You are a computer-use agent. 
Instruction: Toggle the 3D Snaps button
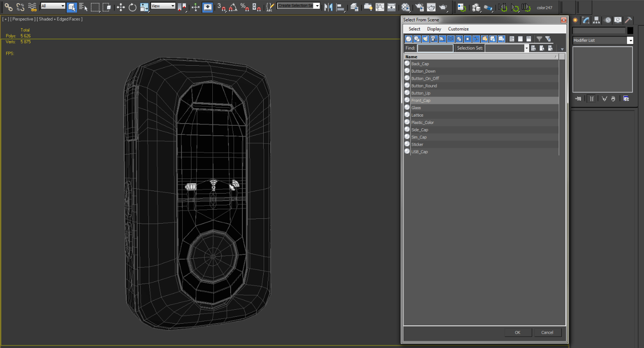click(222, 7)
